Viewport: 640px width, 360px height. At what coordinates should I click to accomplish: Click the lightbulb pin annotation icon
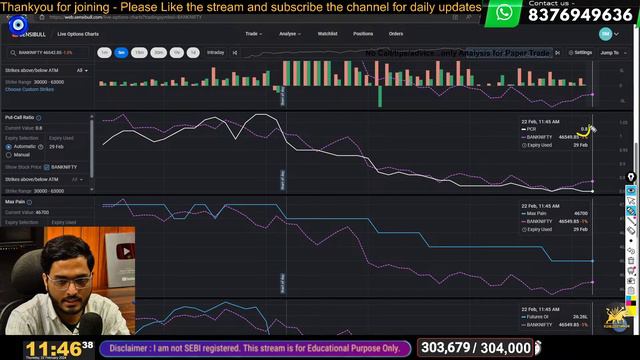point(631,178)
